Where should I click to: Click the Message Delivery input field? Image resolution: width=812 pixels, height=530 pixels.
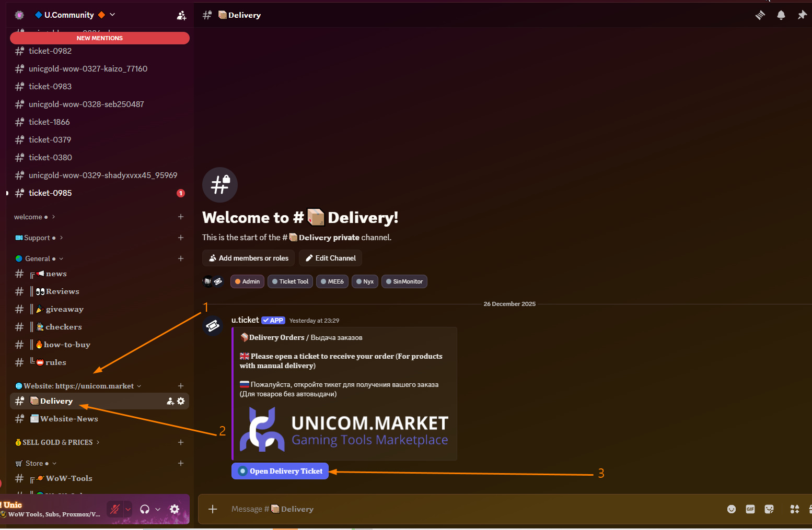(470, 509)
